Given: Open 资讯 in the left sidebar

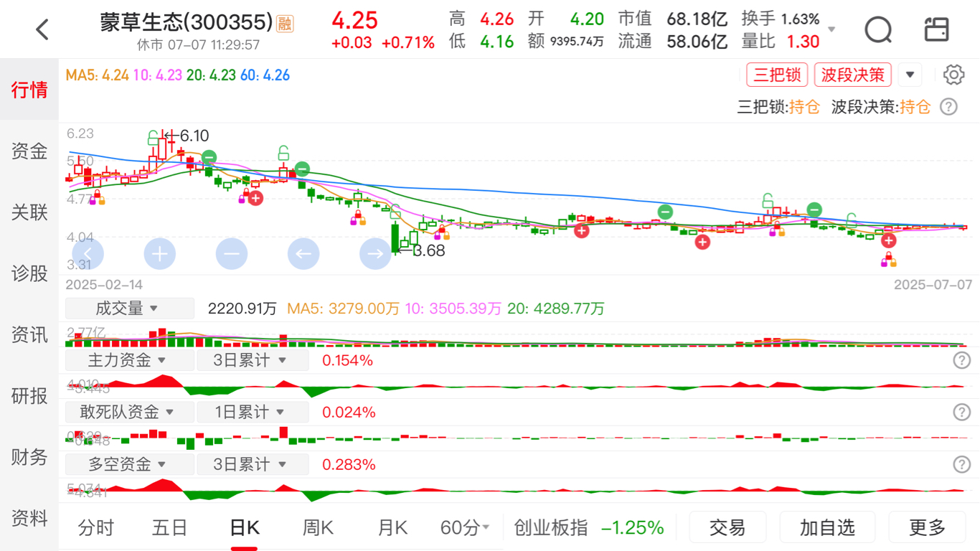Looking at the screenshot, I should pyautogui.click(x=29, y=335).
